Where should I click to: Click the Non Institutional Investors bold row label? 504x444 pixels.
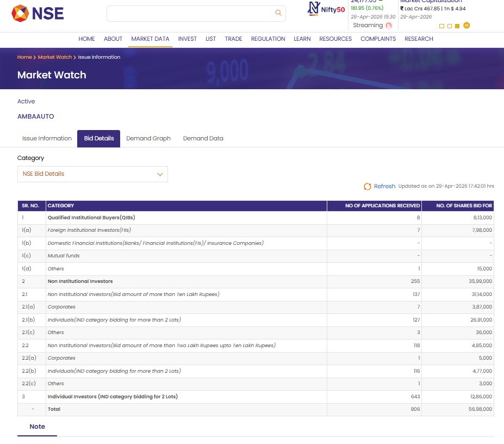tap(80, 281)
